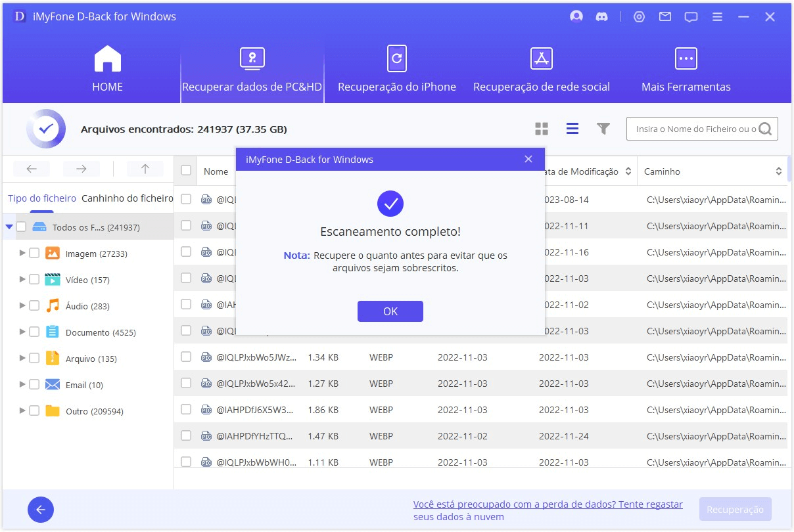Open Recuperar dados de PC&HD tab
The height and width of the screenshot is (532, 794).
click(252, 68)
